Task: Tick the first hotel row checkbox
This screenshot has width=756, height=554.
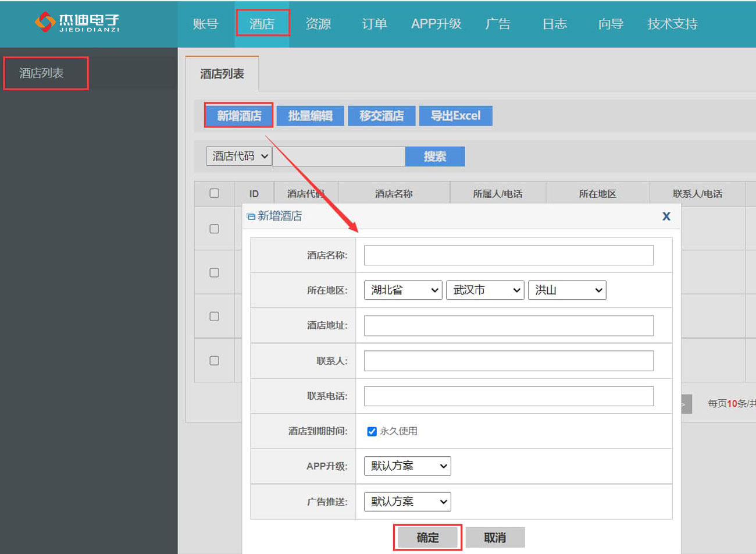Action: pyautogui.click(x=214, y=229)
